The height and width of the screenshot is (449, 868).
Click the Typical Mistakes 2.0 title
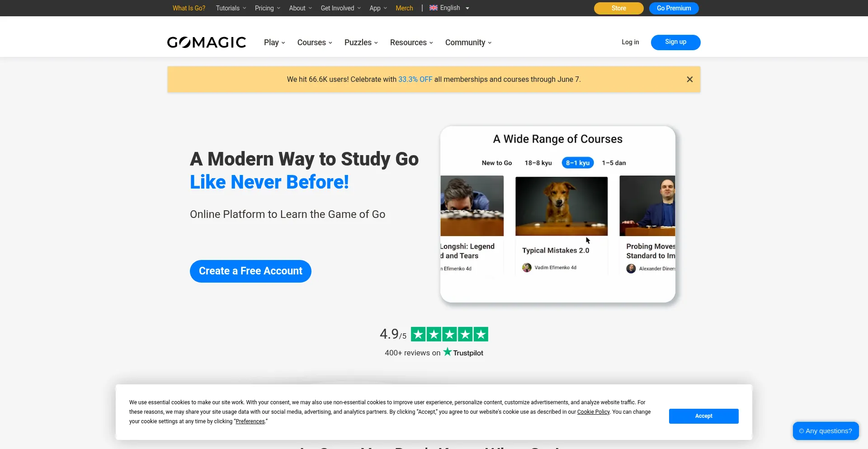(x=556, y=250)
